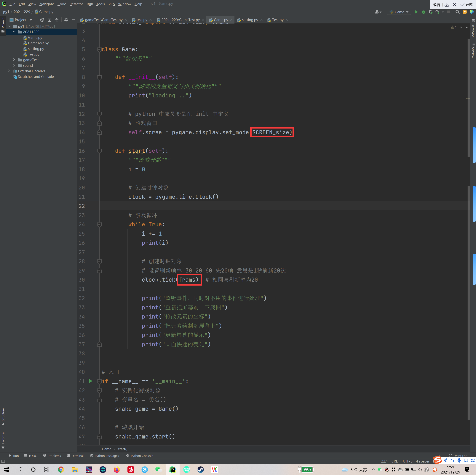
Task: Collapse the 20211229 folder
Action: pos(14,32)
